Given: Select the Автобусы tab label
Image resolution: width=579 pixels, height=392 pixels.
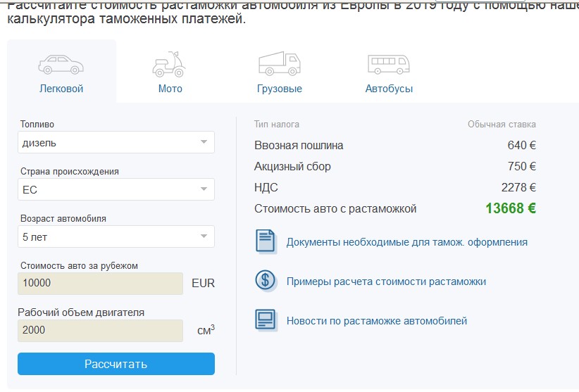Looking at the screenshot, I should (389, 89).
